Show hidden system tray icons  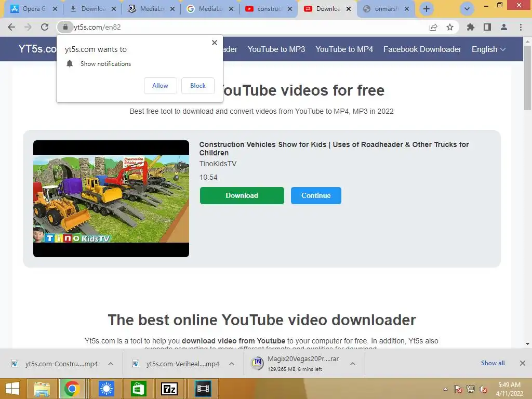pyautogui.click(x=445, y=389)
